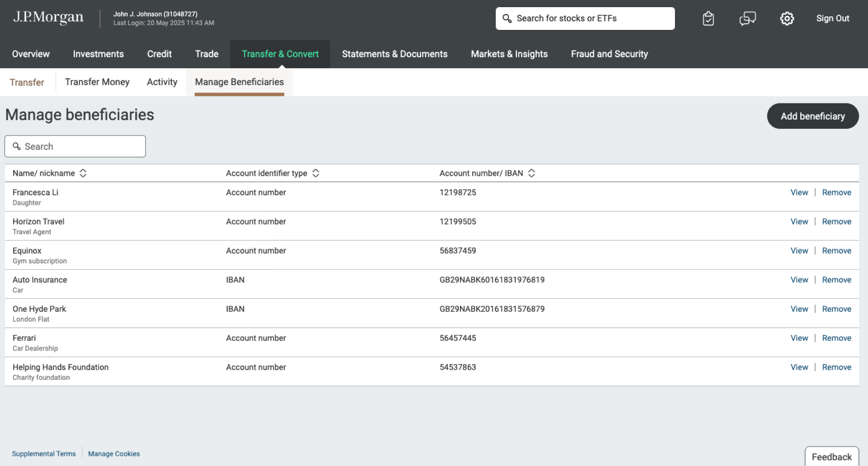Screen dimensions: 868x466
Task: Remove the Helping Hands Foundation beneficiary
Action: pyautogui.click(x=837, y=367)
